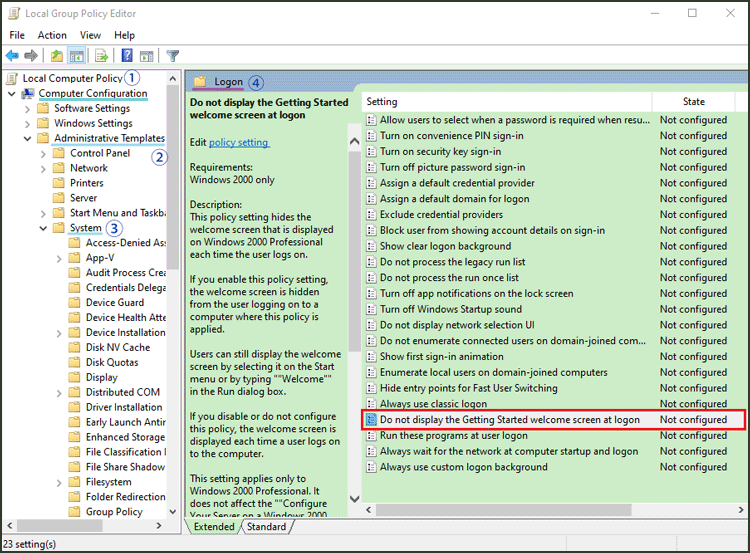Click description pane scroll up arrow
Image resolution: width=750 pixels, height=553 pixels.
click(x=354, y=141)
